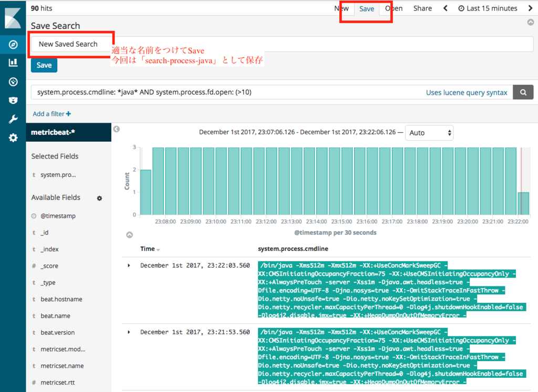The height and width of the screenshot is (392, 538).
Task: Select _score available field
Action: click(x=49, y=266)
